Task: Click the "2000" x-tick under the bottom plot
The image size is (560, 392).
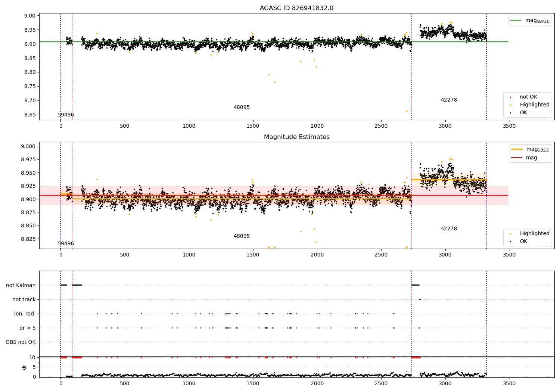Action: [x=317, y=384]
